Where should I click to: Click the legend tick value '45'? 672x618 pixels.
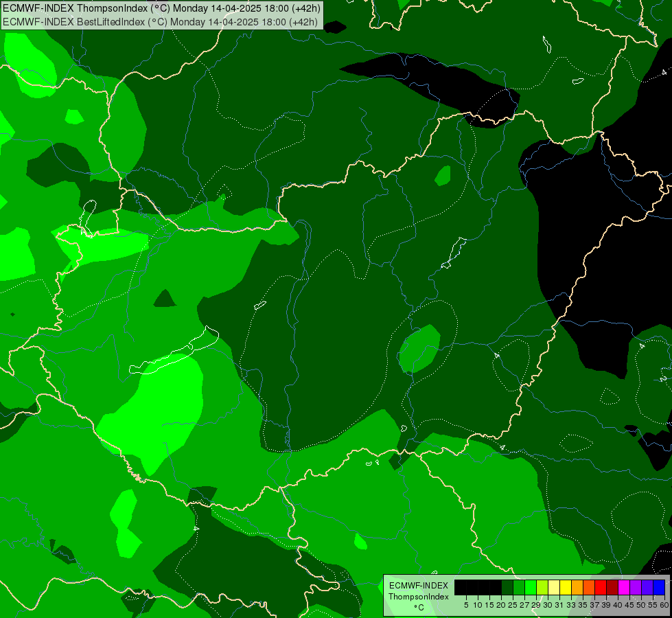[x=629, y=605]
